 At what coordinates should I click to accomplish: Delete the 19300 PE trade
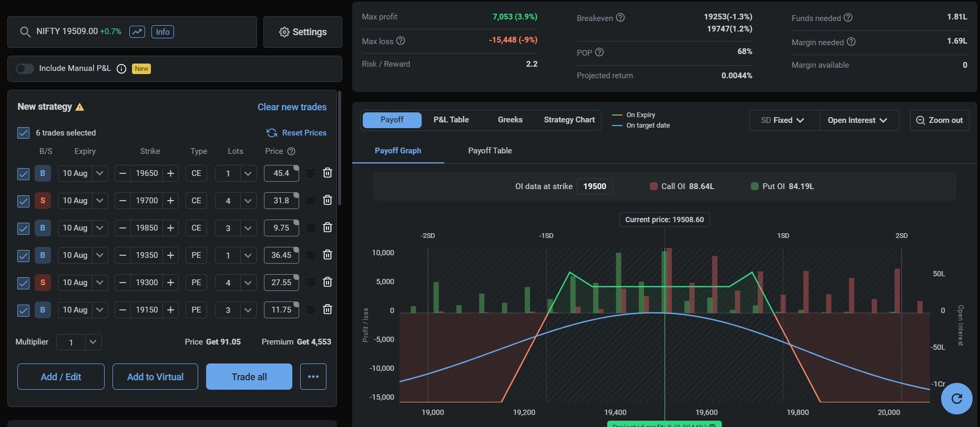click(328, 282)
